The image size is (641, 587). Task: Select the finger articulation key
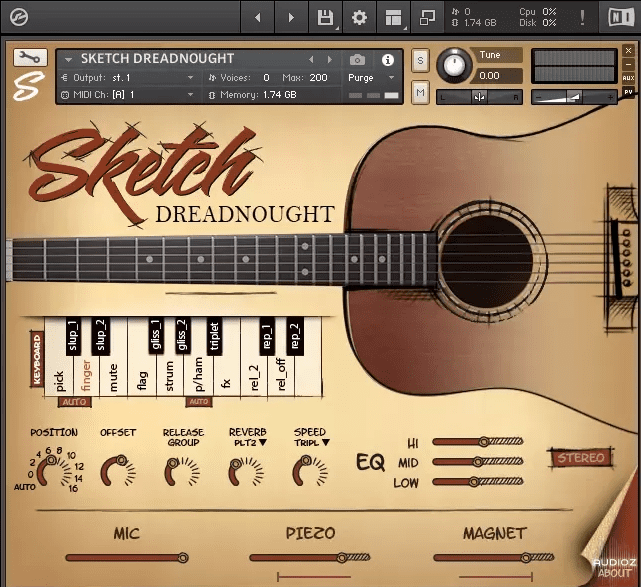point(86,375)
